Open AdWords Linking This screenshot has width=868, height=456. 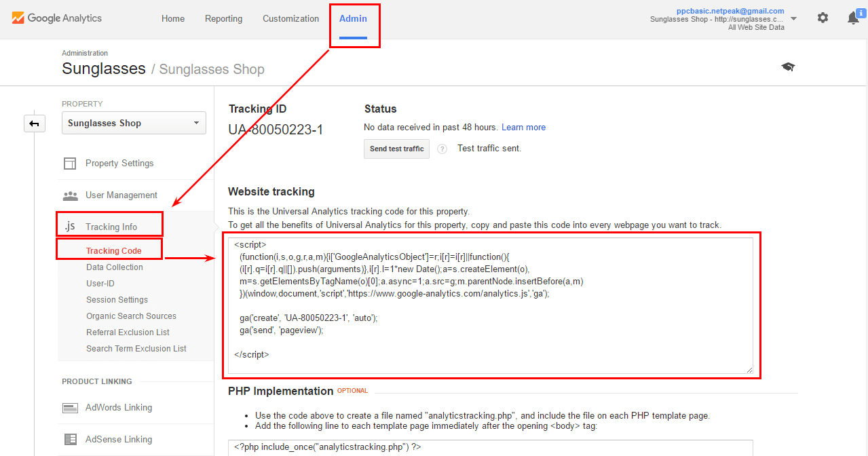point(119,408)
